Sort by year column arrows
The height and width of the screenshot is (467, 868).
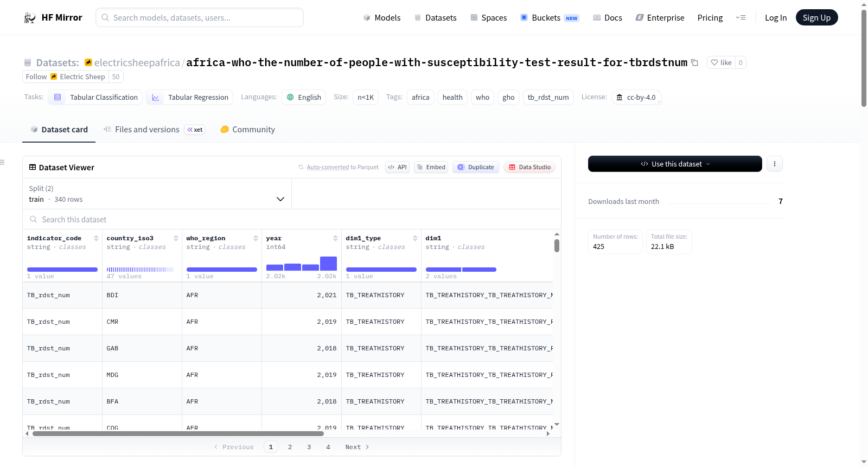335,239
